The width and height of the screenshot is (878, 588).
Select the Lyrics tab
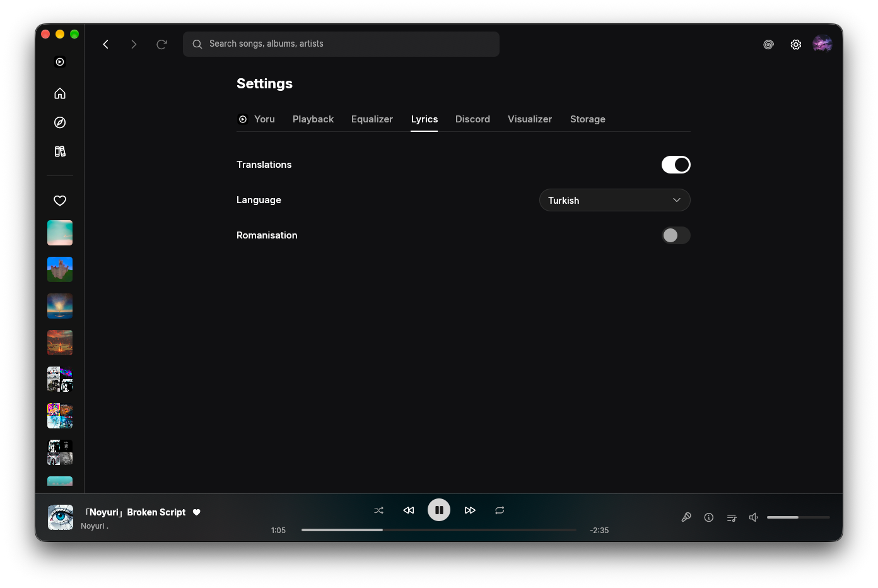coord(424,119)
